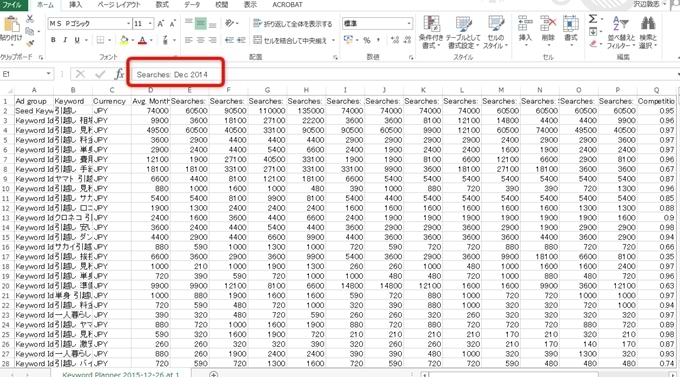
Task: Open the font size dropdown showing 11
Action: [150, 23]
